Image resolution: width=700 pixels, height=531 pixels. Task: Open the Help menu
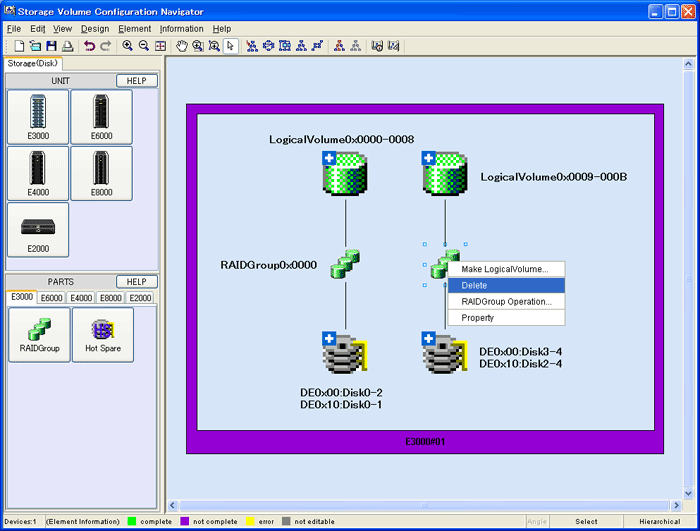(x=221, y=29)
